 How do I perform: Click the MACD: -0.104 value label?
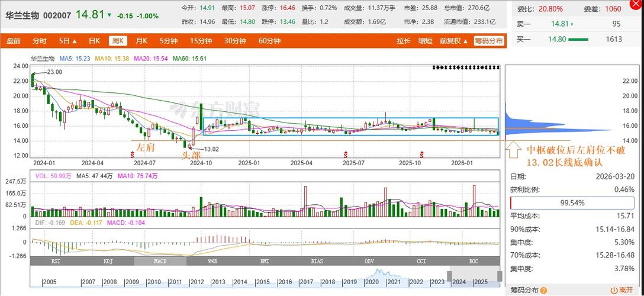[125, 223]
